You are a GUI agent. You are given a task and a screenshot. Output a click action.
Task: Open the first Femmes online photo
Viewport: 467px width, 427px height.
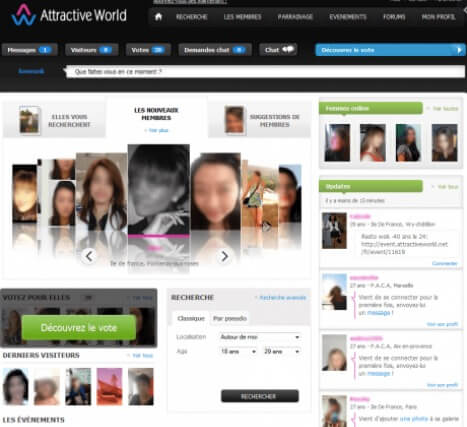pyautogui.click(x=337, y=143)
